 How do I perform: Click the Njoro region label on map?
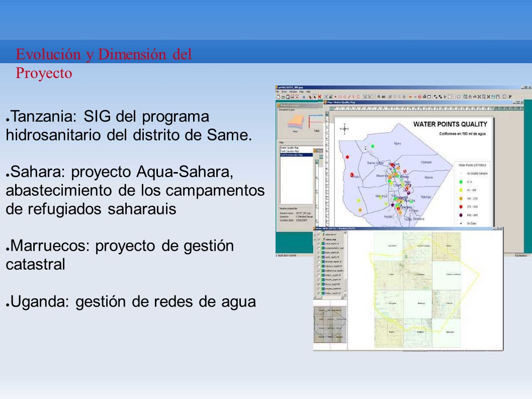[x=398, y=143]
